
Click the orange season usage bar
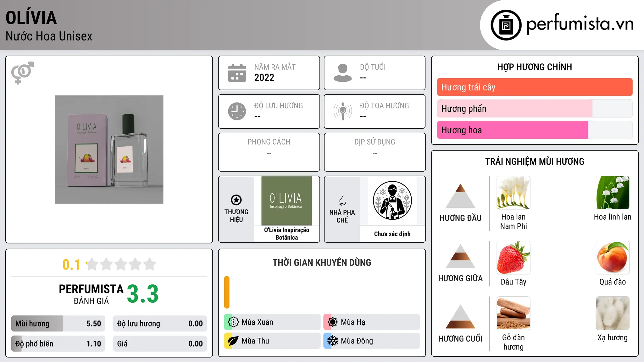point(227,292)
